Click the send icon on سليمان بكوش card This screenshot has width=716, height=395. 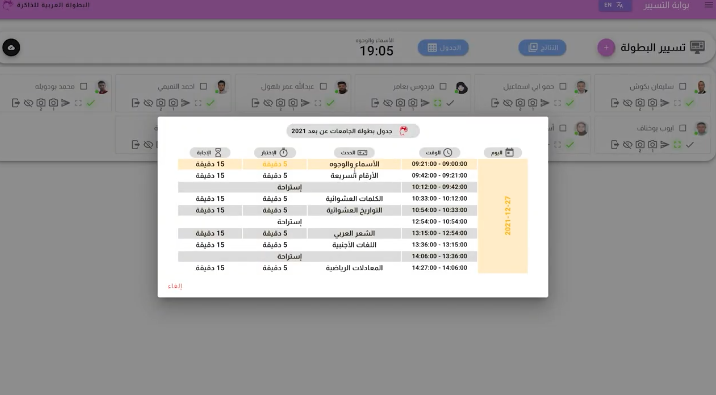pyautogui.click(x=665, y=103)
